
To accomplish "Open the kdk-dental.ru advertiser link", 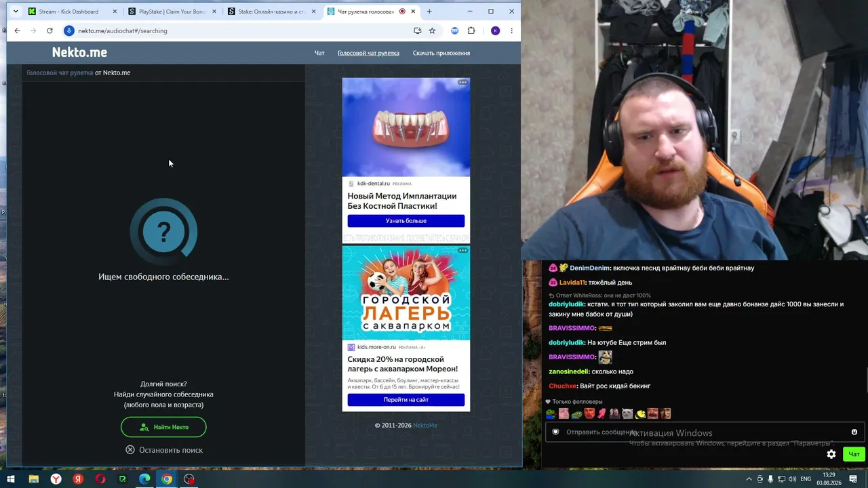I will pyautogui.click(x=374, y=184).
